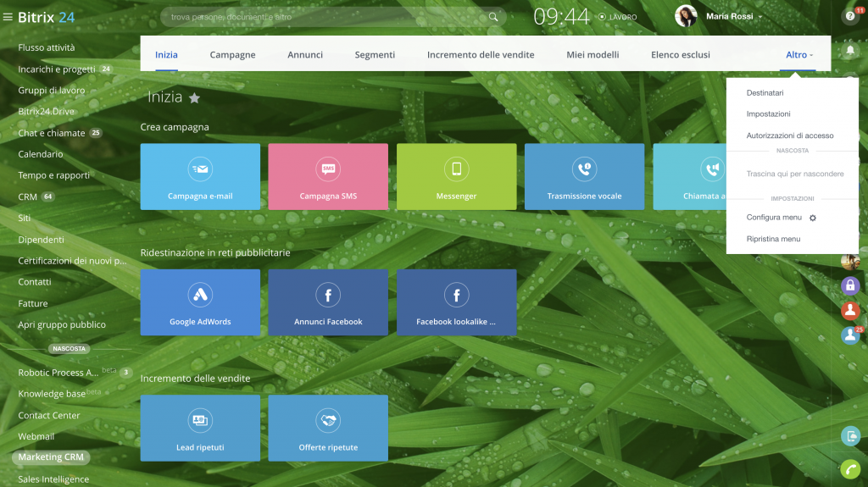Switch to the Campagne tab
The height and width of the screenshot is (487, 868).
232,55
